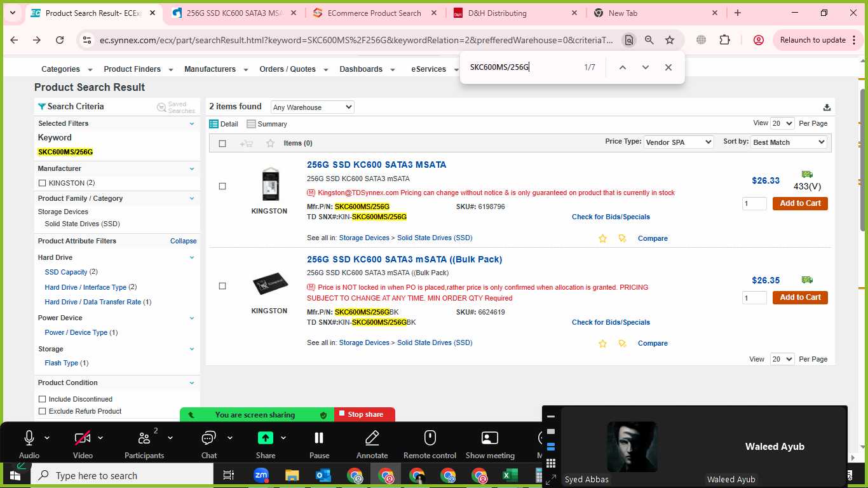Compare the KC600 MSATA product
The height and width of the screenshot is (488, 868).
click(653, 238)
